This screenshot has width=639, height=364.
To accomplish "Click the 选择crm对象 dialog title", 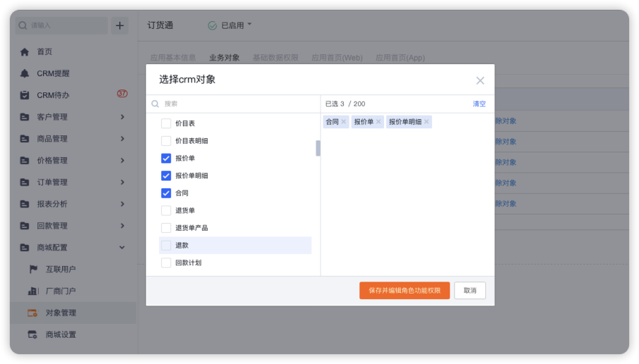I will click(x=187, y=80).
